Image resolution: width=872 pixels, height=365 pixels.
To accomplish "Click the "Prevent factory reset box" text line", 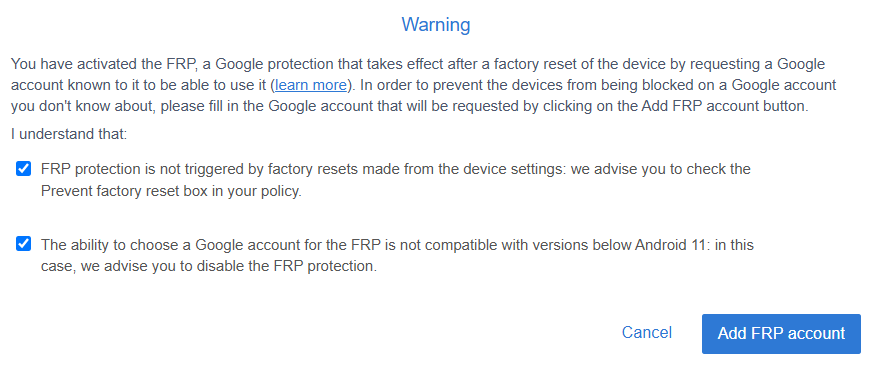I will (171, 191).
